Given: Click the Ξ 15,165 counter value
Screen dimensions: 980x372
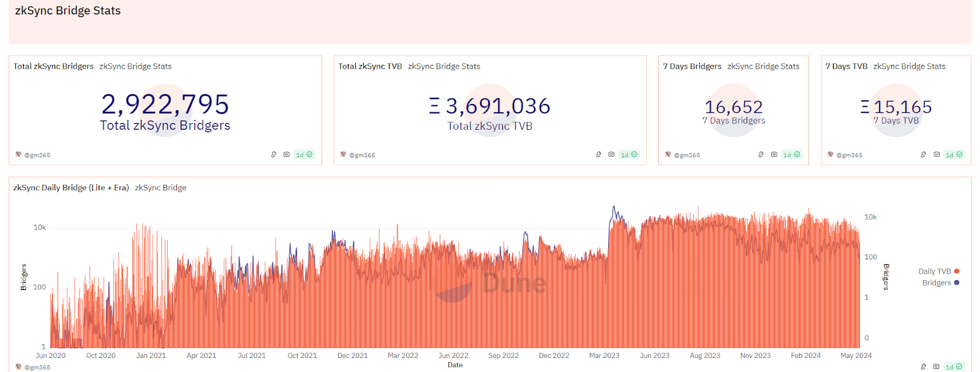Looking at the screenshot, I should pyautogui.click(x=896, y=107).
